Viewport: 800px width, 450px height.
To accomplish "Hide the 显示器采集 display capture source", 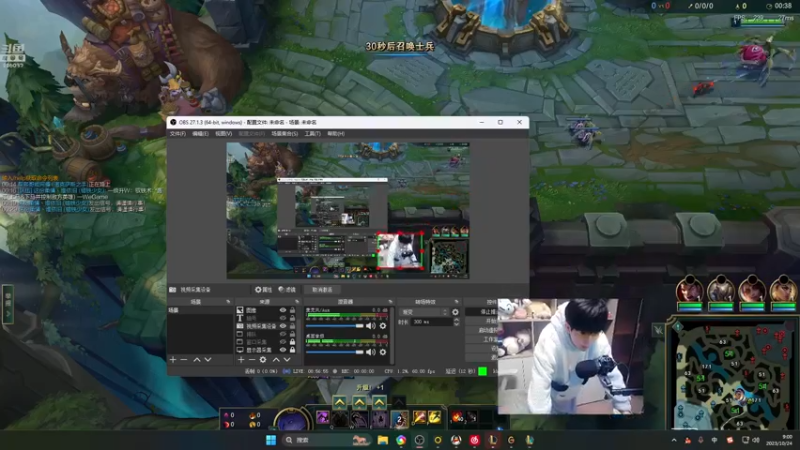I will [283, 350].
